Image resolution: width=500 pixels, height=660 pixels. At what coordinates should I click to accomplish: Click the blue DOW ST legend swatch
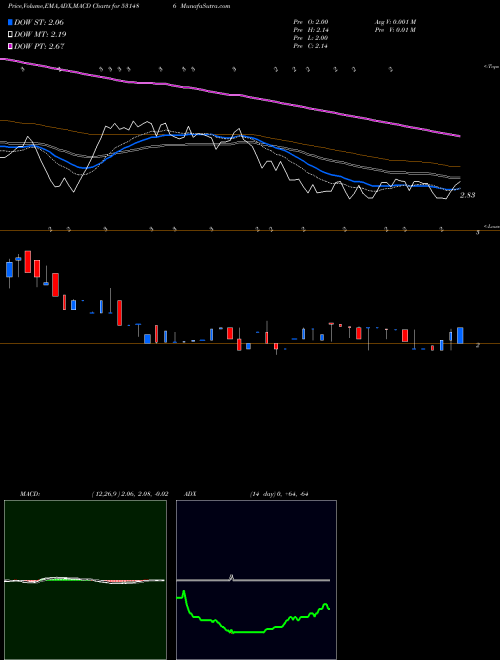coord(10,22)
